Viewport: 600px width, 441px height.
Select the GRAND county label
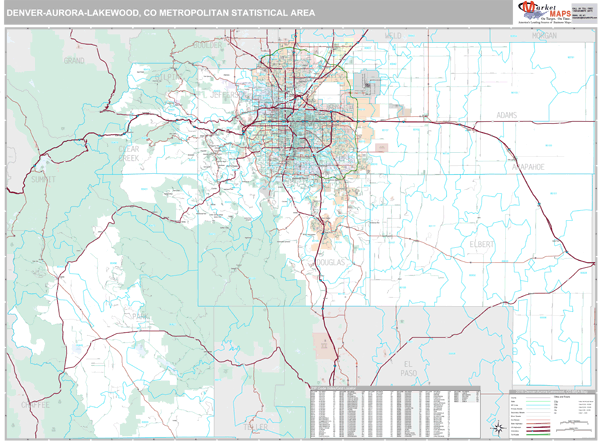tap(74, 60)
